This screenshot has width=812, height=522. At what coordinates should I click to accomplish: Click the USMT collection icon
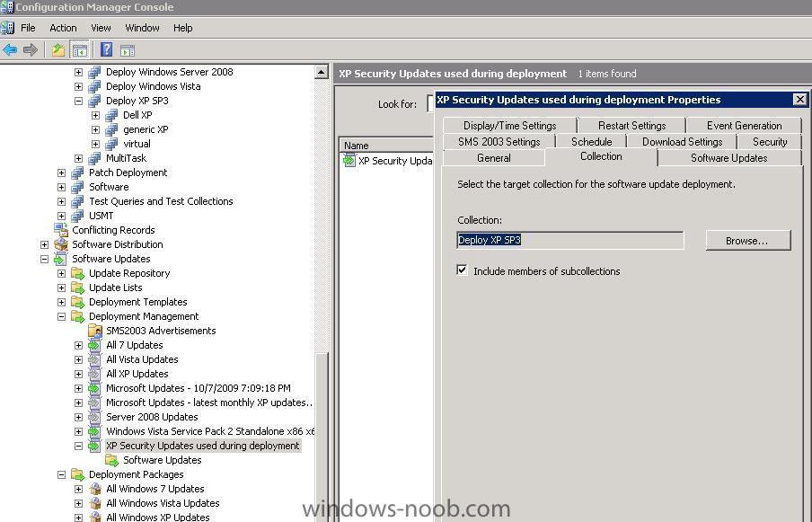(77, 216)
